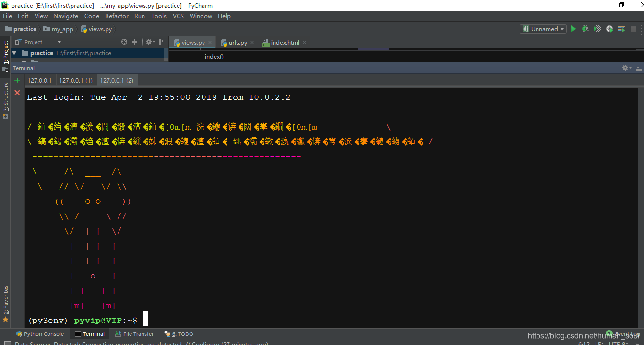The height and width of the screenshot is (345, 644).
Task: Open the 6: TODO tool window
Action: [x=179, y=334]
